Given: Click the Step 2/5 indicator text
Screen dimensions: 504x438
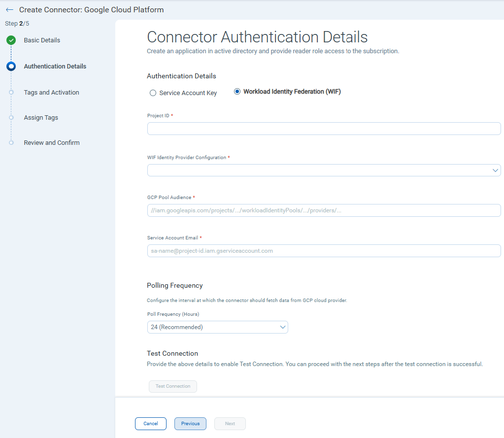Looking at the screenshot, I should pos(17,24).
